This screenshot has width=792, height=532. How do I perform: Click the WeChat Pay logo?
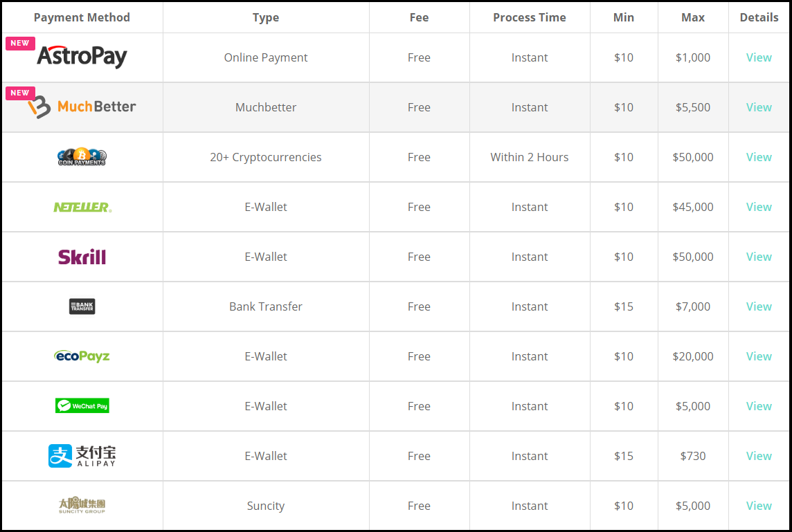82,406
